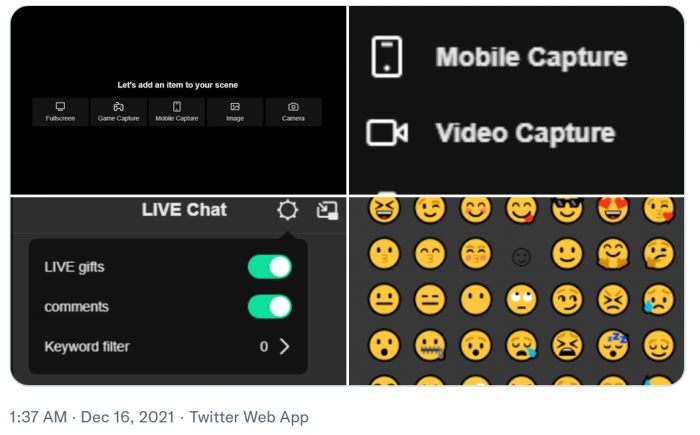The height and width of the screenshot is (435, 700).
Task: Pick the sunglasses emoji
Action: coord(565,210)
